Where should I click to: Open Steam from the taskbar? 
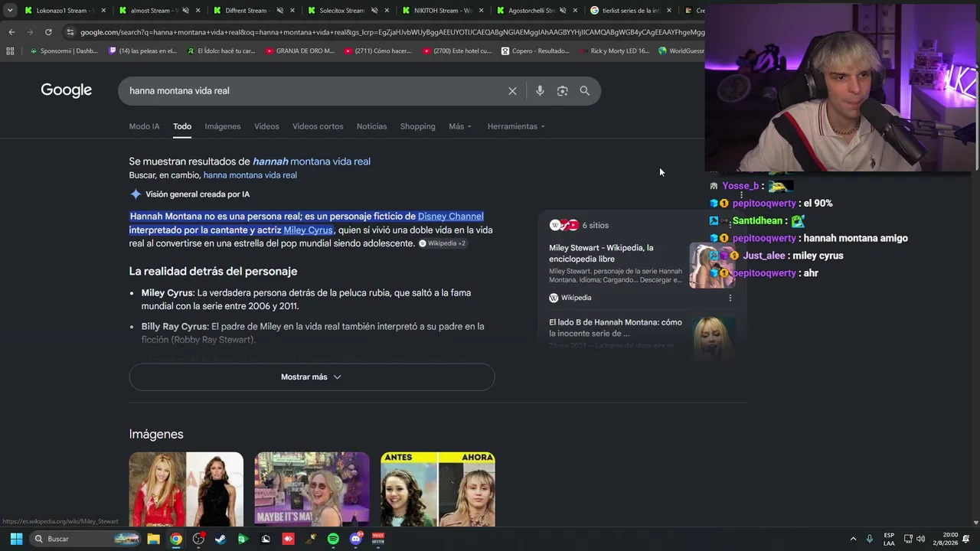[x=220, y=539]
